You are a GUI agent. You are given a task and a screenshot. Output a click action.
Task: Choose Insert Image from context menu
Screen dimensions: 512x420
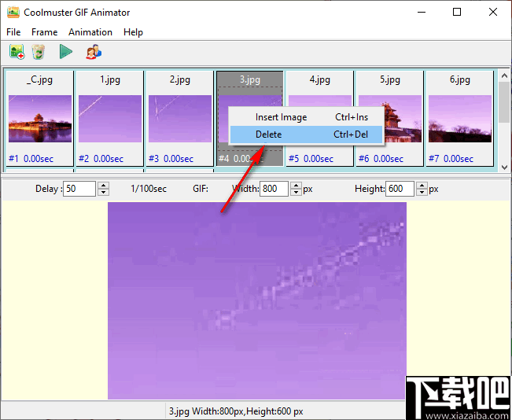tap(306, 117)
